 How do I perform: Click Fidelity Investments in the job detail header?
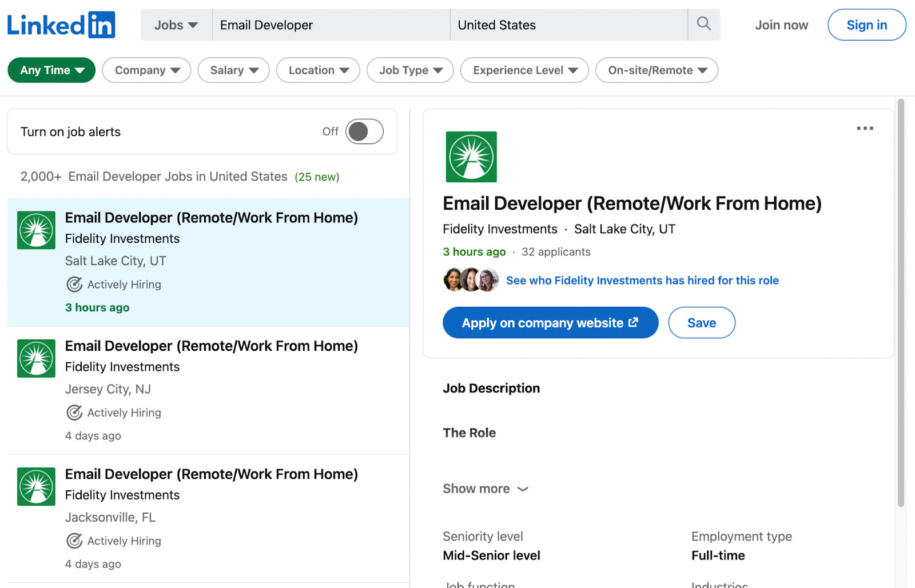point(500,229)
